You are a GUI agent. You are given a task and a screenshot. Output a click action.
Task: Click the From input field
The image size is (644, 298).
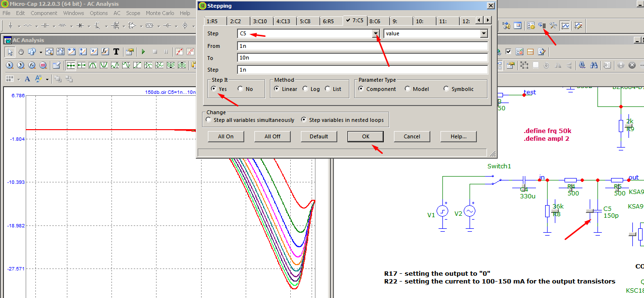pos(362,46)
